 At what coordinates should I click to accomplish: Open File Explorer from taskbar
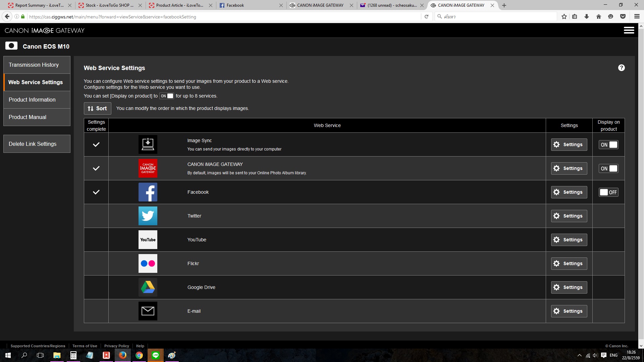pyautogui.click(x=57, y=355)
